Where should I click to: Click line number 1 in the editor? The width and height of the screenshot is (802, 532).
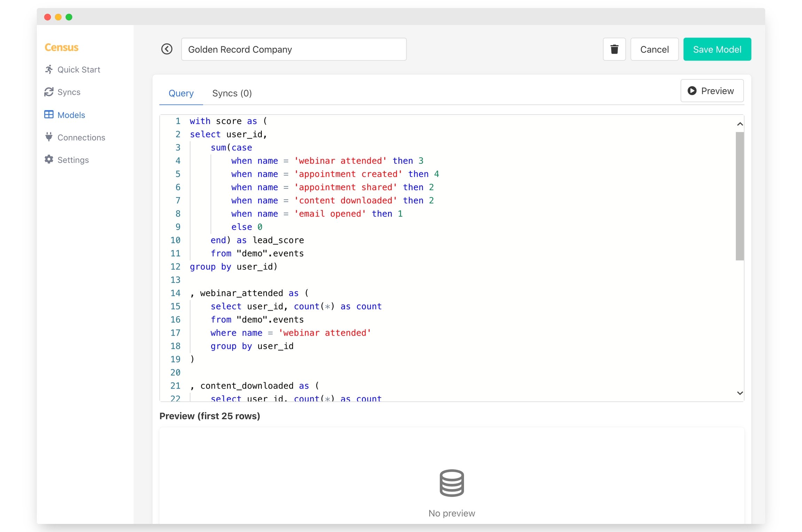(178, 121)
